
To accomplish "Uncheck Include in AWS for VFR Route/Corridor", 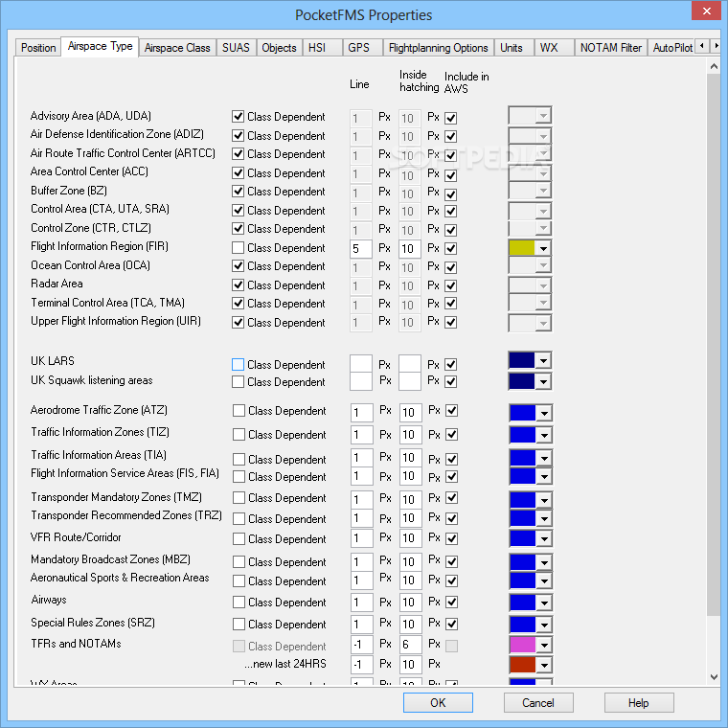I will click(x=452, y=538).
